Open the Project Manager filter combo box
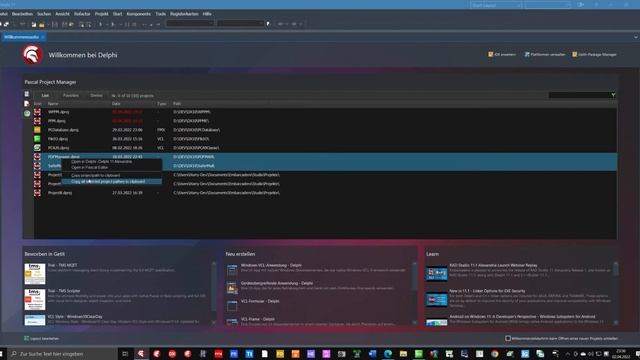 point(582,95)
